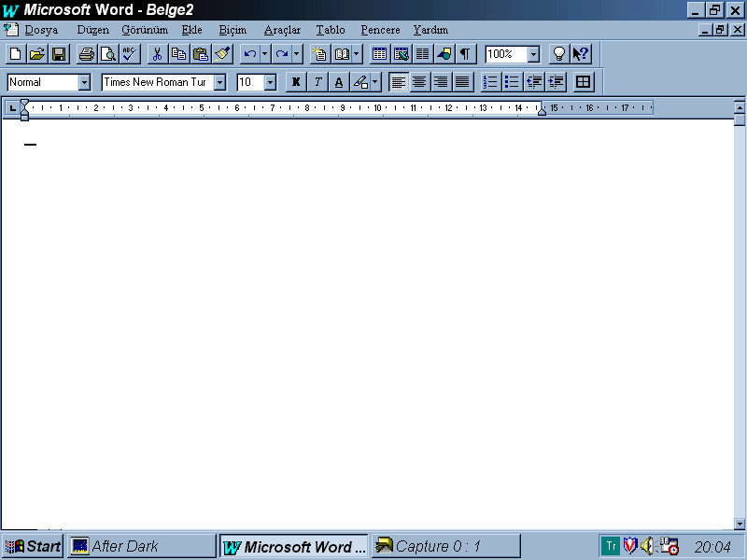Image resolution: width=747 pixels, height=560 pixels.
Task: Open print preview
Action: coord(108,54)
